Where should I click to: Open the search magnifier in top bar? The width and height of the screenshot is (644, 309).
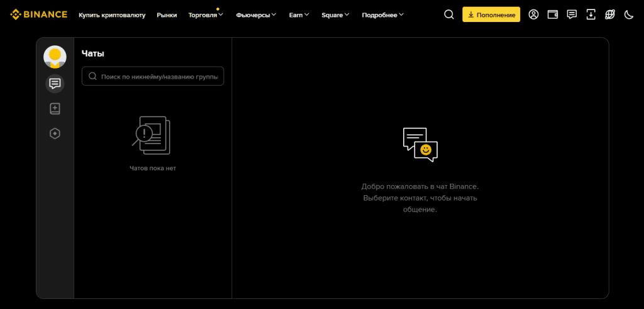(x=449, y=15)
